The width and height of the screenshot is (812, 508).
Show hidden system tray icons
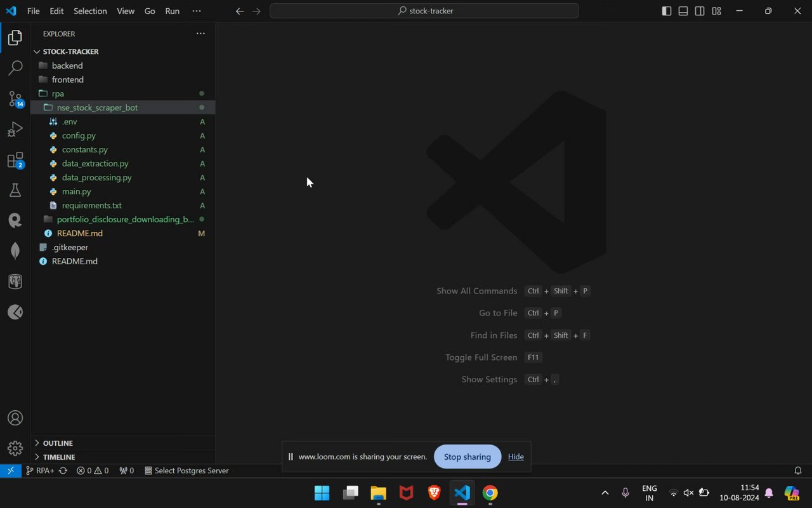click(x=605, y=493)
